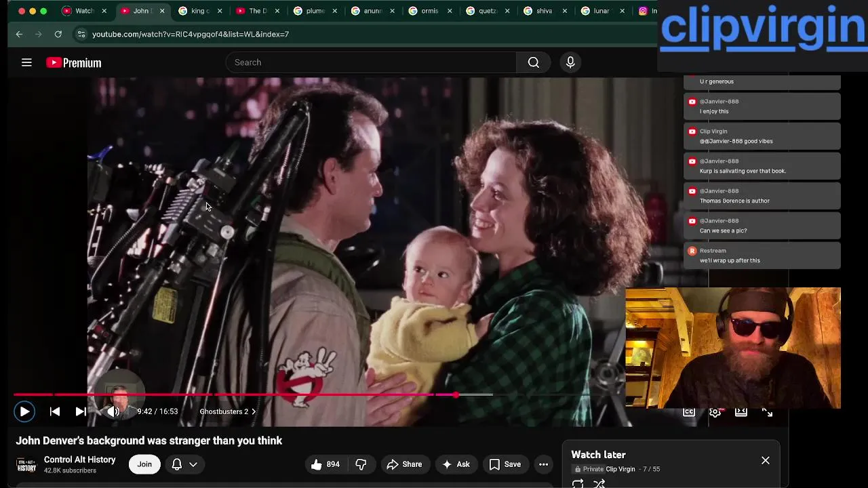The image size is (868, 488).
Task: Play the paused YouTube video
Action: click(x=24, y=411)
